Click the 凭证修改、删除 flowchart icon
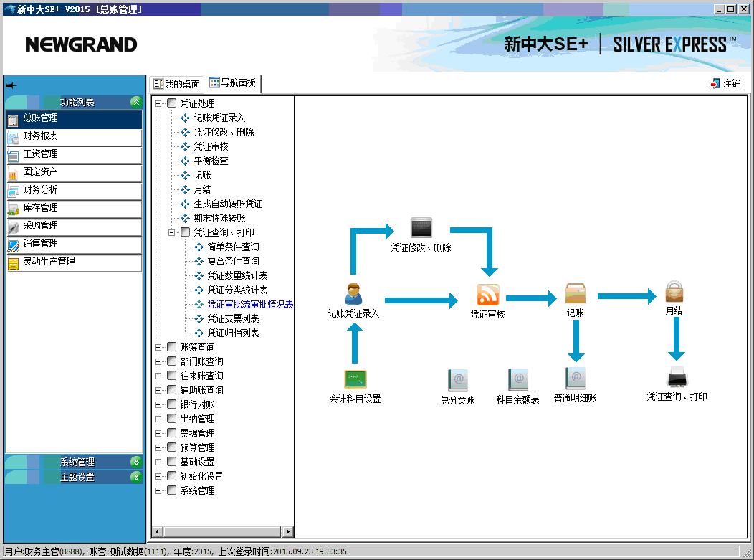Screen dimensions: 754x560 [x=421, y=227]
